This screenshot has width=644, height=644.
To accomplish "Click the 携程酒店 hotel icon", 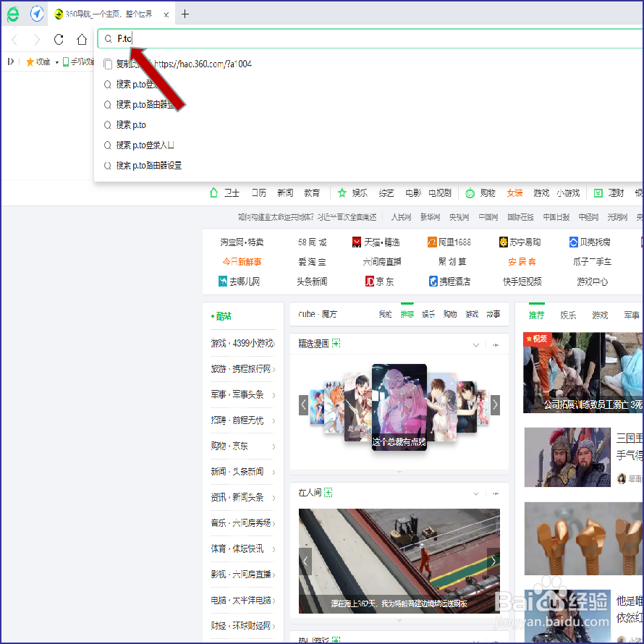I will [x=432, y=281].
